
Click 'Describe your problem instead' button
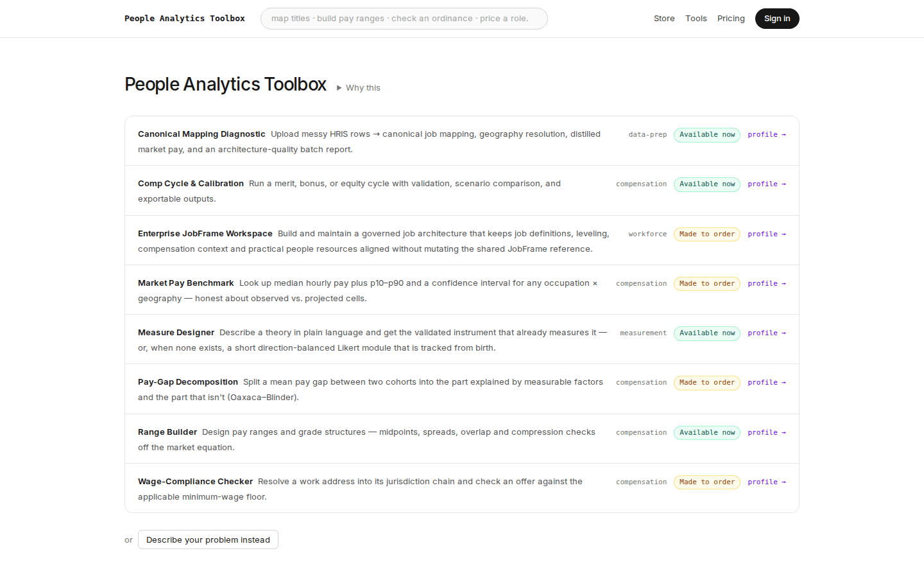[208, 539]
